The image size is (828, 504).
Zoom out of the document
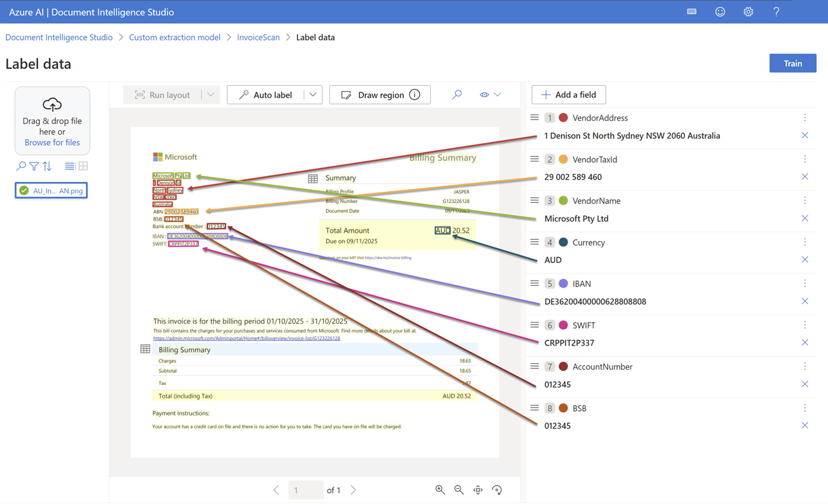[x=459, y=490]
